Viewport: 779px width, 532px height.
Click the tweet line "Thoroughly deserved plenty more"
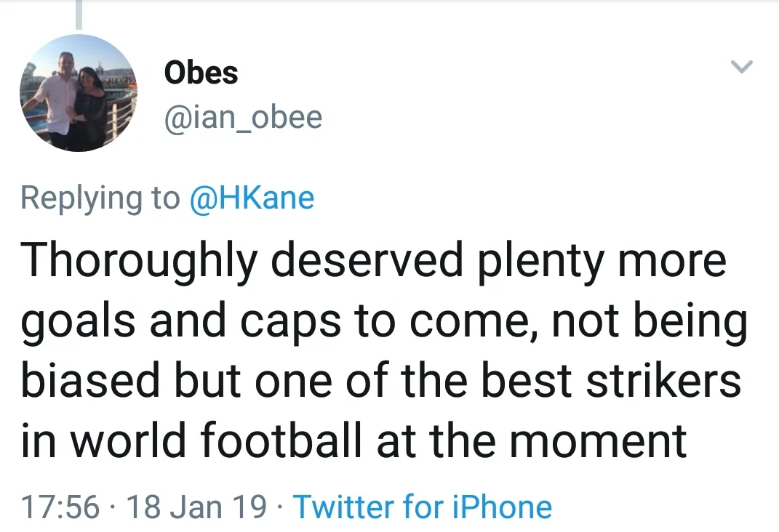(x=374, y=262)
